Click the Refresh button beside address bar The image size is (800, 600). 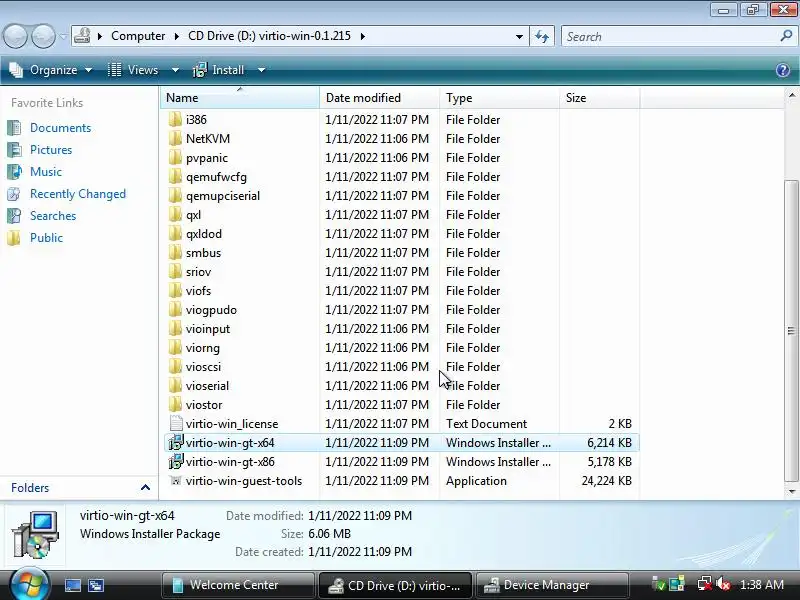pyautogui.click(x=542, y=36)
